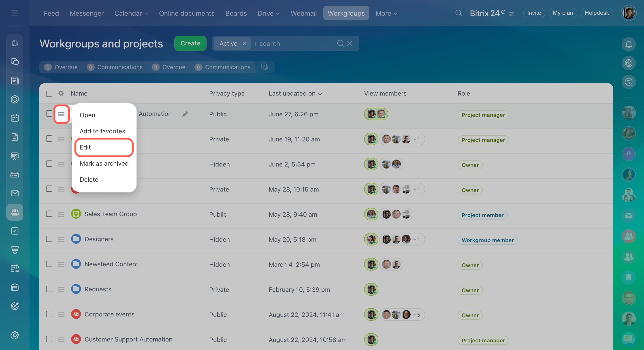
Task: Tick the checkbox for Designers row
Action: point(49,239)
